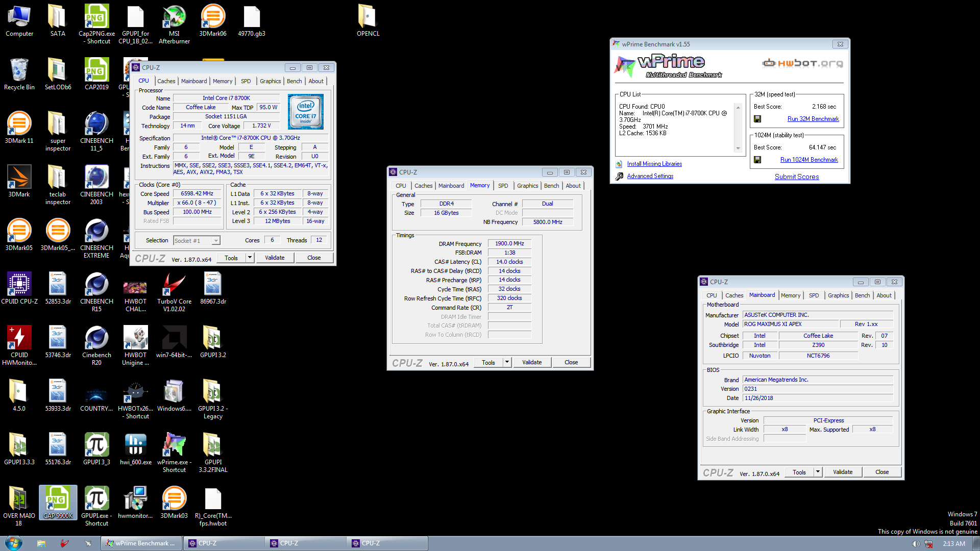Open the Computer desktop icon
980x551 pixels.
(19, 21)
